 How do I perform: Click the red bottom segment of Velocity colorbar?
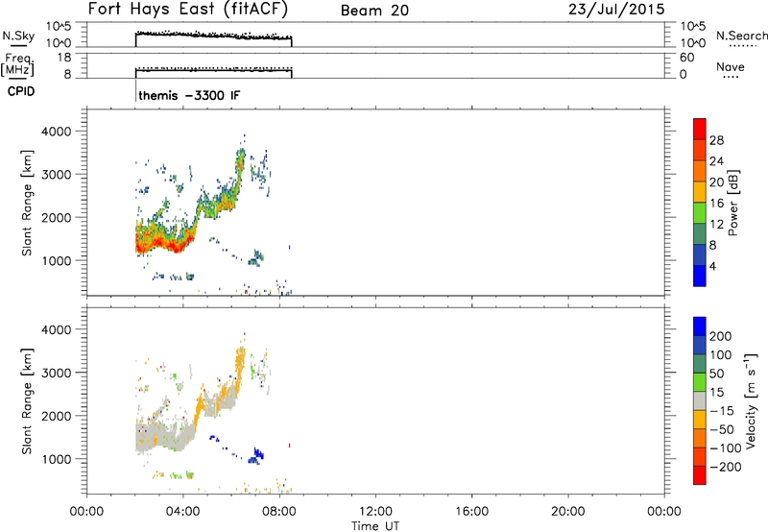(700, 475)
